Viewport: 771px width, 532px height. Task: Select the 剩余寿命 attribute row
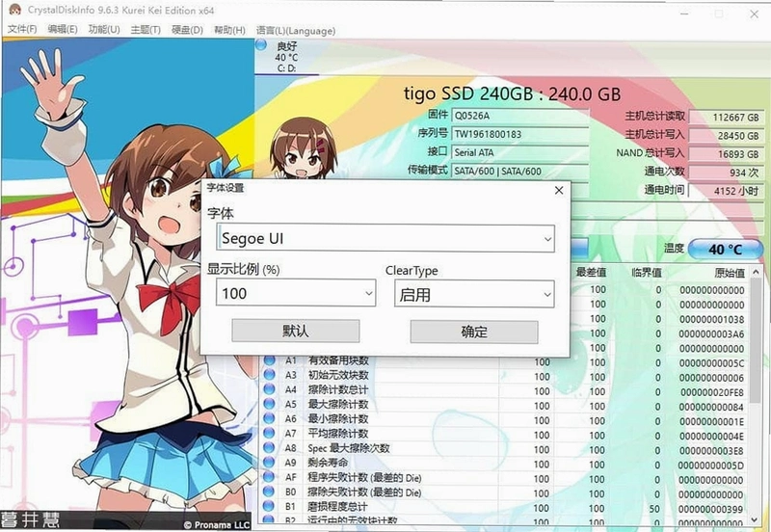[x=504, y=464]
